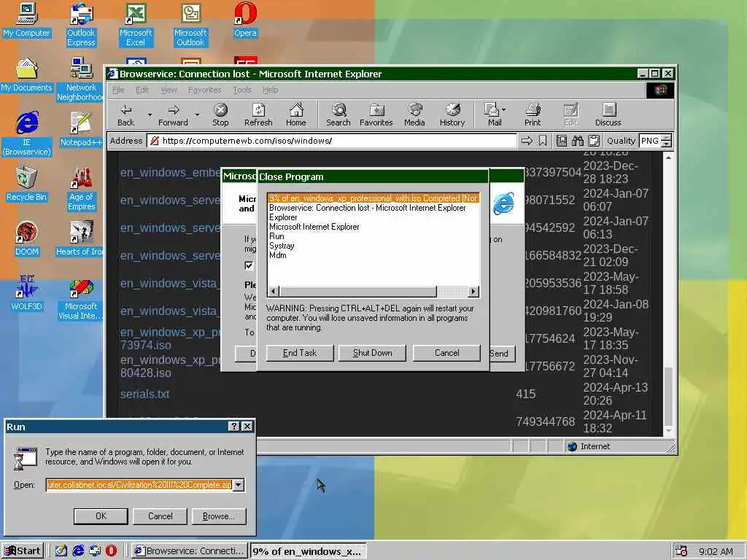This screenshot has height=560, width=747.
Task: Click the Quality spinner up arrow
Action: click(667, 138)
